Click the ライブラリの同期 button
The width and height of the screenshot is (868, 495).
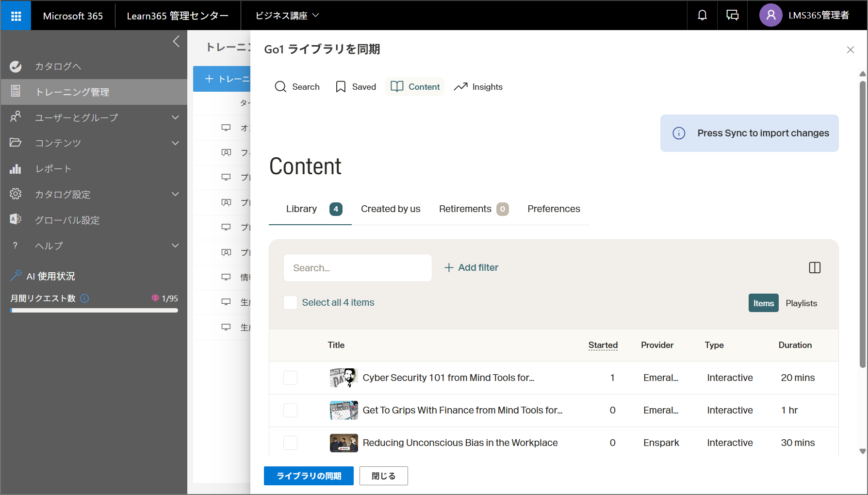click(x=309, y=476)
